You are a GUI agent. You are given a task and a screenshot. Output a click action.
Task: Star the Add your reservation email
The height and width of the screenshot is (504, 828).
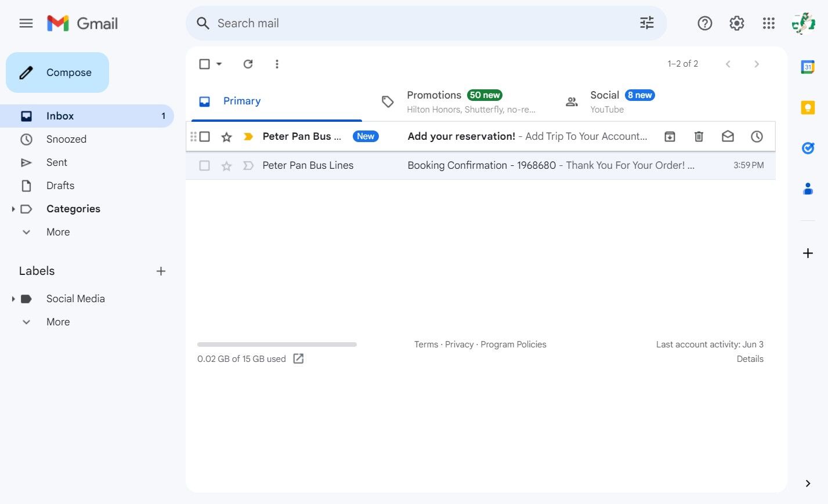coord(226,136)
